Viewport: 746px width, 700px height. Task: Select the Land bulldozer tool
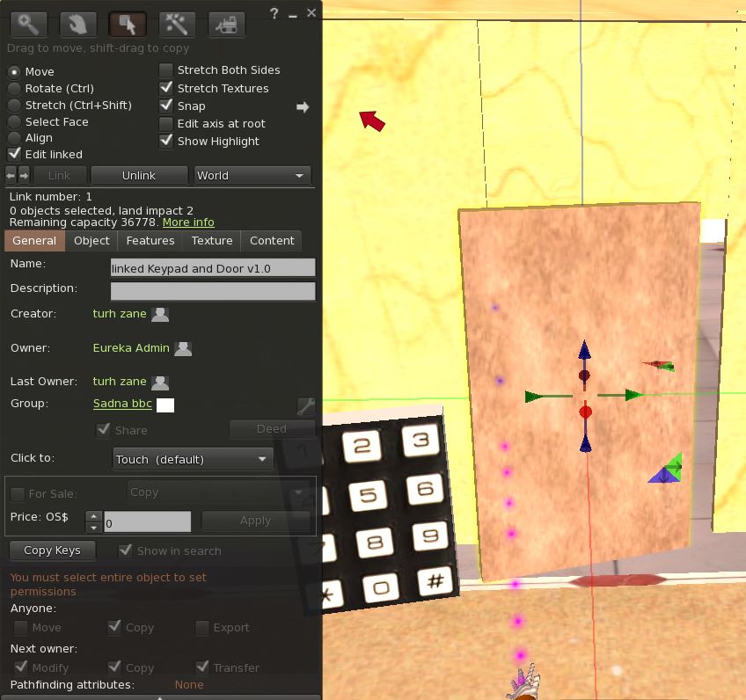[226, 24]
